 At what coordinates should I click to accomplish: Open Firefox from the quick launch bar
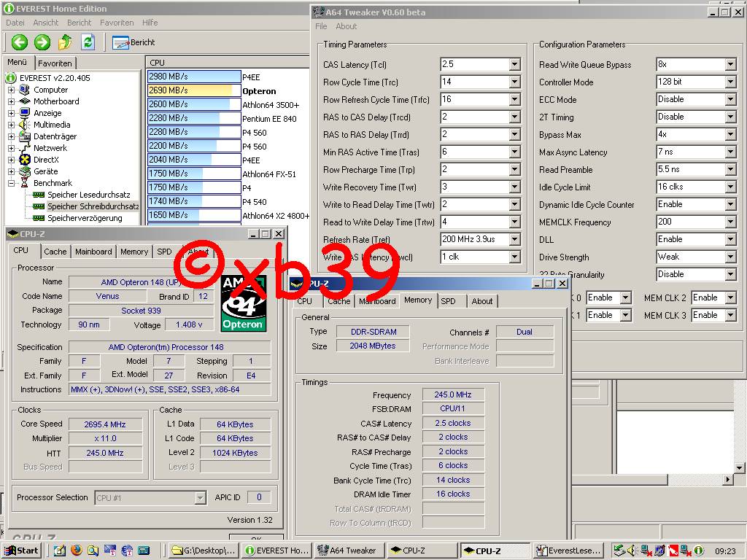pos(76,551)
